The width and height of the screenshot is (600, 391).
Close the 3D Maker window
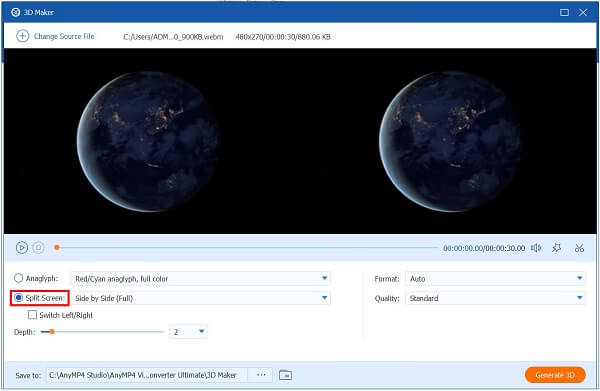(583, 12)
